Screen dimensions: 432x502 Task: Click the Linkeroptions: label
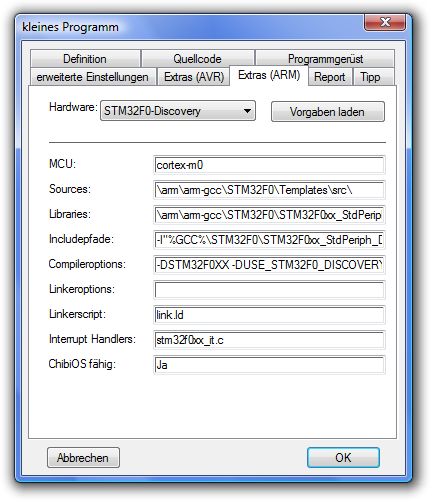pyautogui.click(x=82, y=289)
